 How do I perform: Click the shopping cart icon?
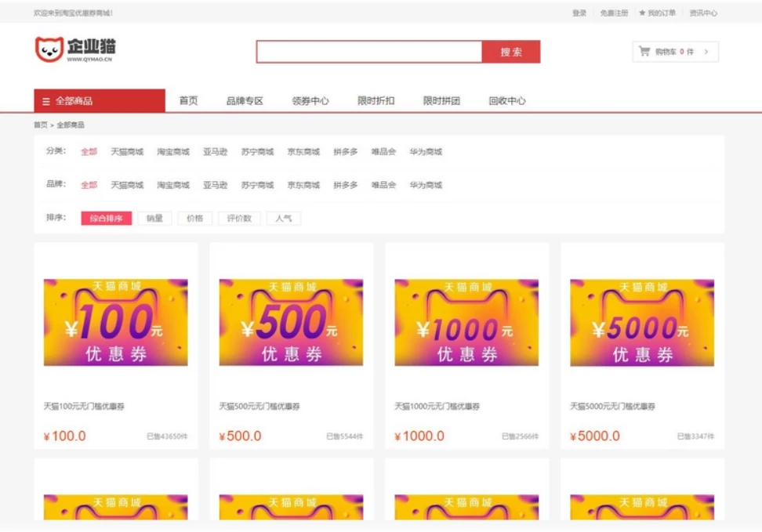644,52
